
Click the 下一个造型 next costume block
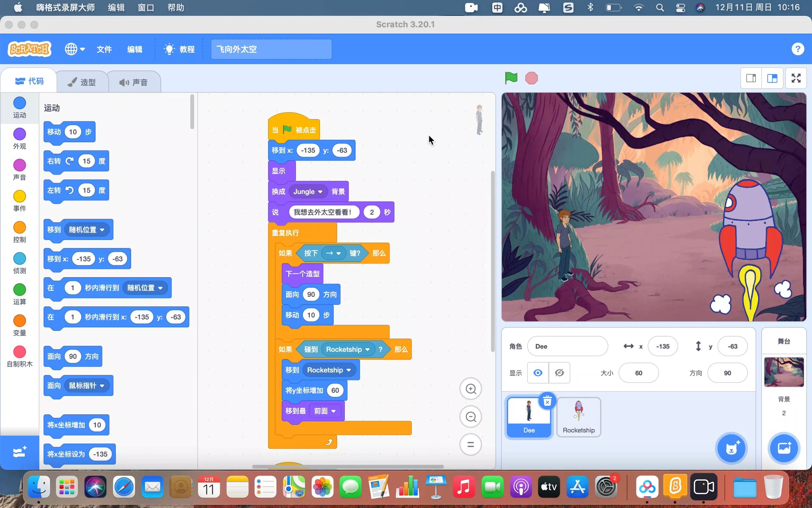(x=302, y=274)
